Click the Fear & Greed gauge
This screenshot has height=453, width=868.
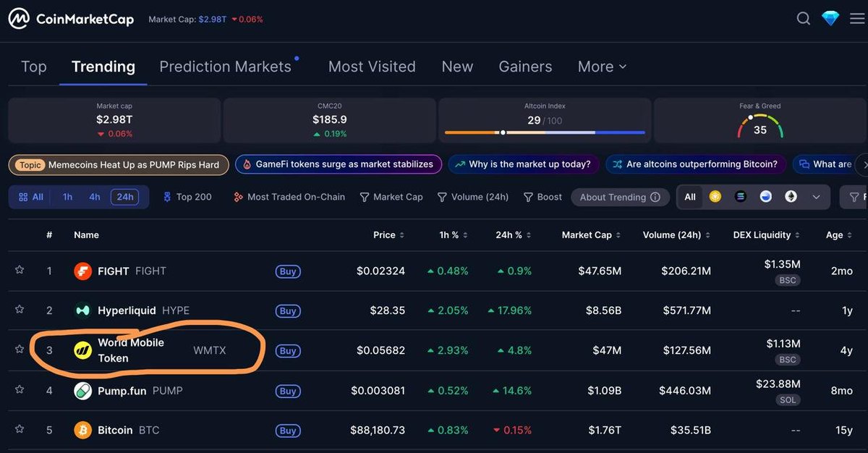[x=759, y=127]
